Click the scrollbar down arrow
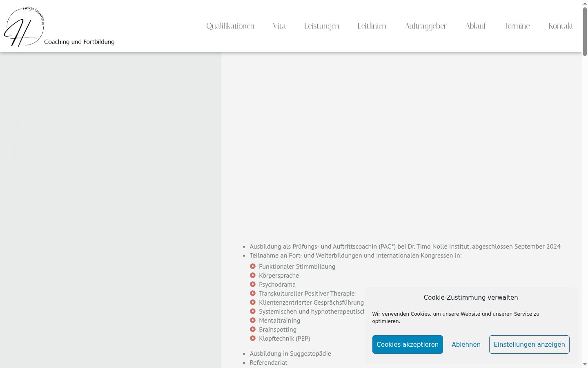 [x=585, y=364]
